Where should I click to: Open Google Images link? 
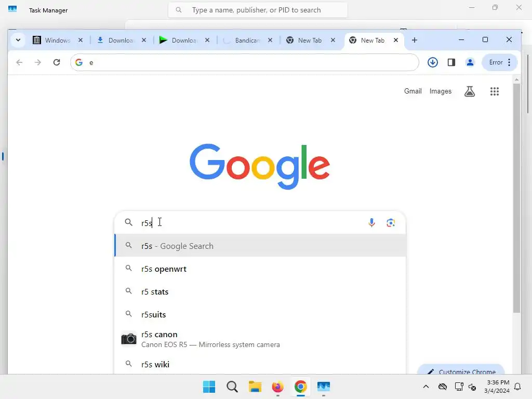pyautogui.click(x=441, y=91)
